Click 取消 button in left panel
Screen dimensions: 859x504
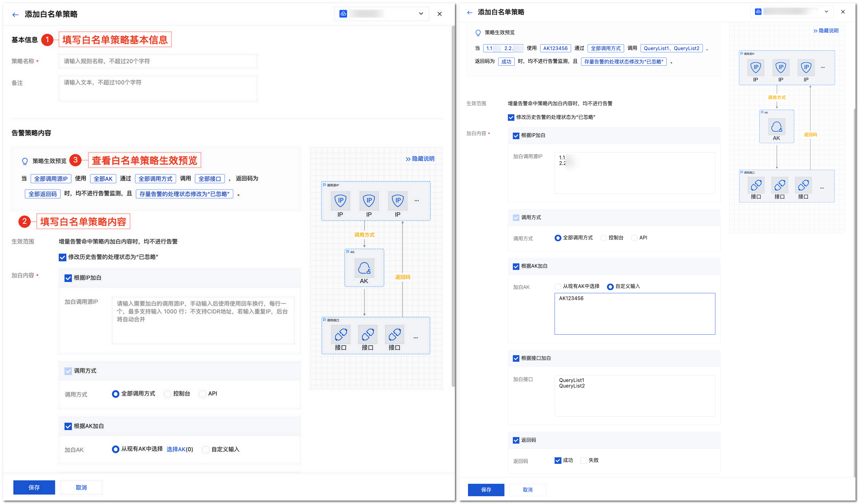click(81, 488)
